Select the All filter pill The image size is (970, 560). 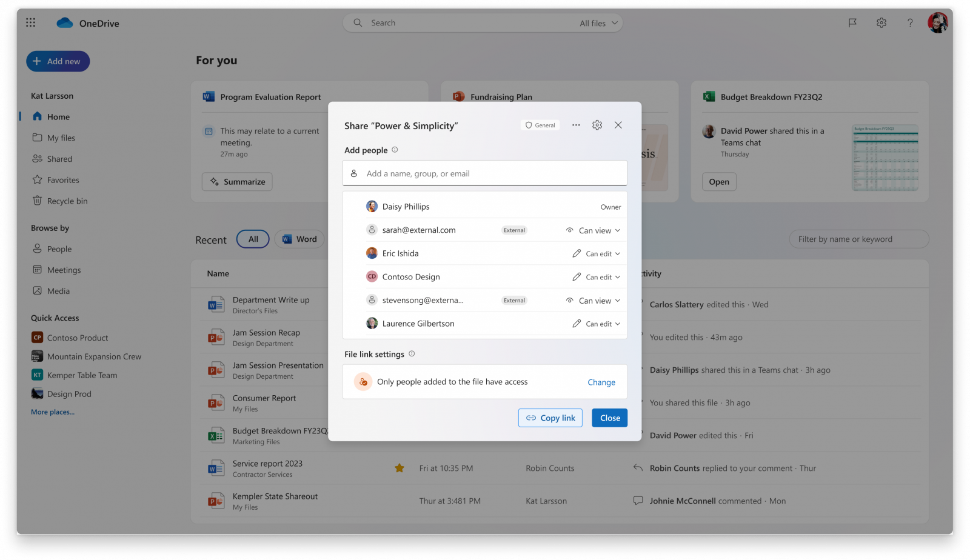click(x=252, y=239)
